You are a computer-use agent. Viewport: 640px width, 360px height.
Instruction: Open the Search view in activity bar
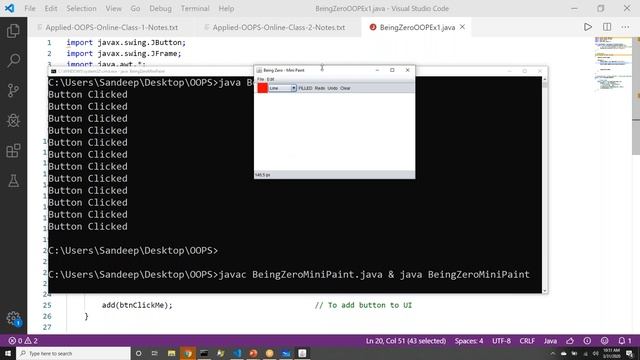13,61
